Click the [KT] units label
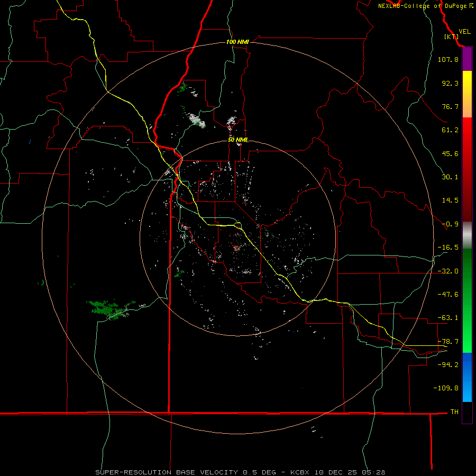 (452, 36)
